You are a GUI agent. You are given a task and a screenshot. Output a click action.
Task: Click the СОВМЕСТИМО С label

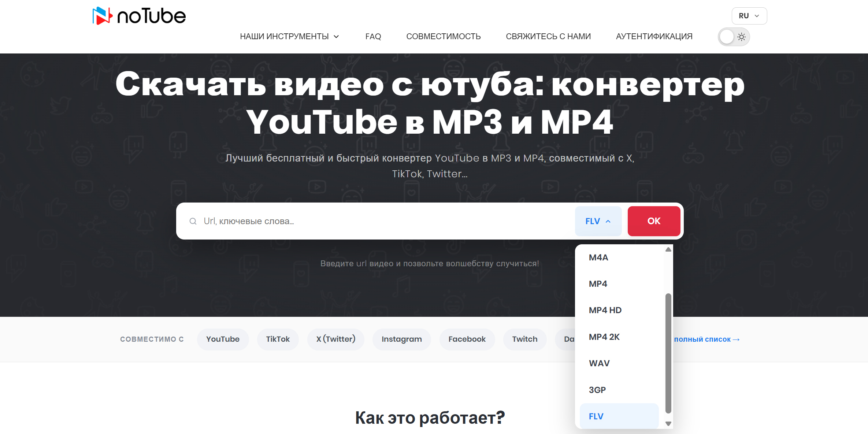[x=152, y=339]
